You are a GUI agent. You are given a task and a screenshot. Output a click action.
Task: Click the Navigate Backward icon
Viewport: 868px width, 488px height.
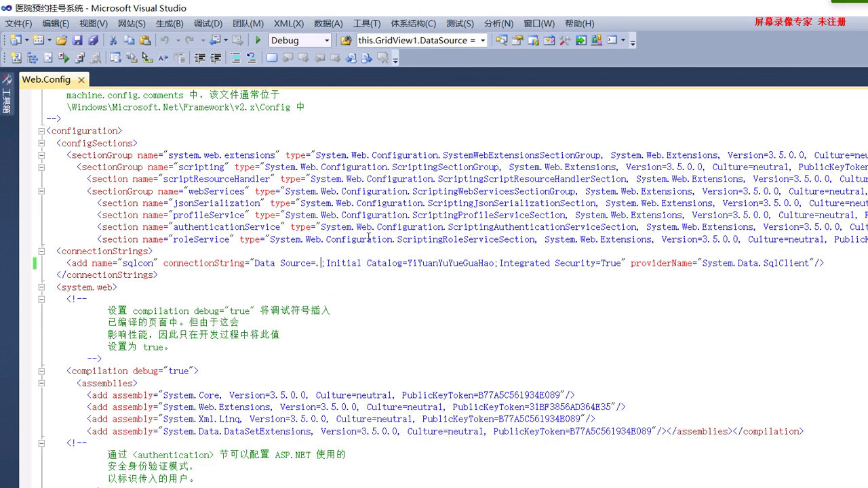click(215, 41)
